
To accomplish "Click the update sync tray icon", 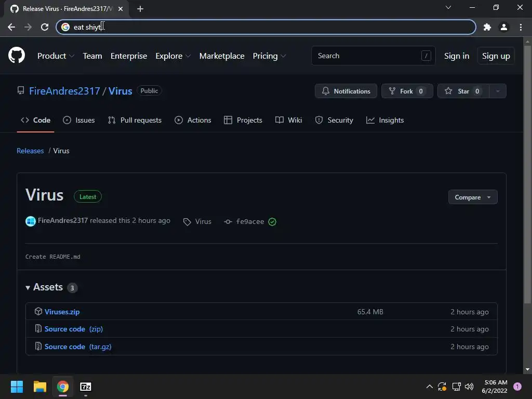I will point(442,387).
